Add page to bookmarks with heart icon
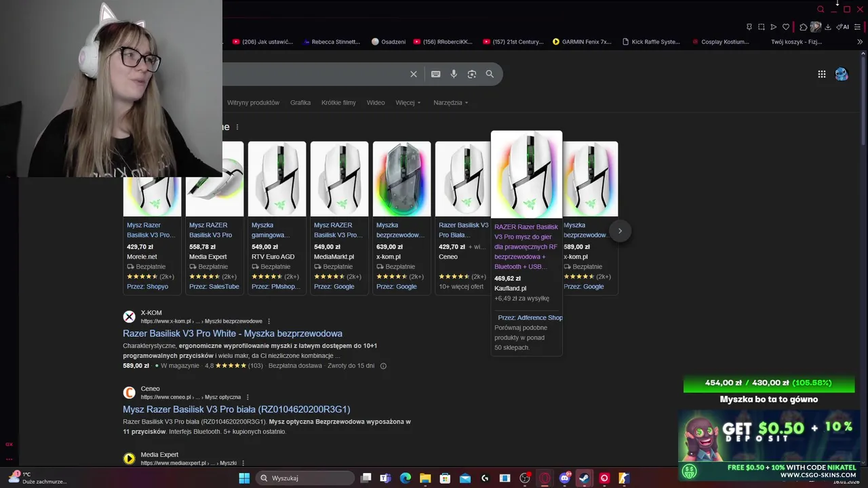This screenshot has width=868, height=488. (786, 27)
